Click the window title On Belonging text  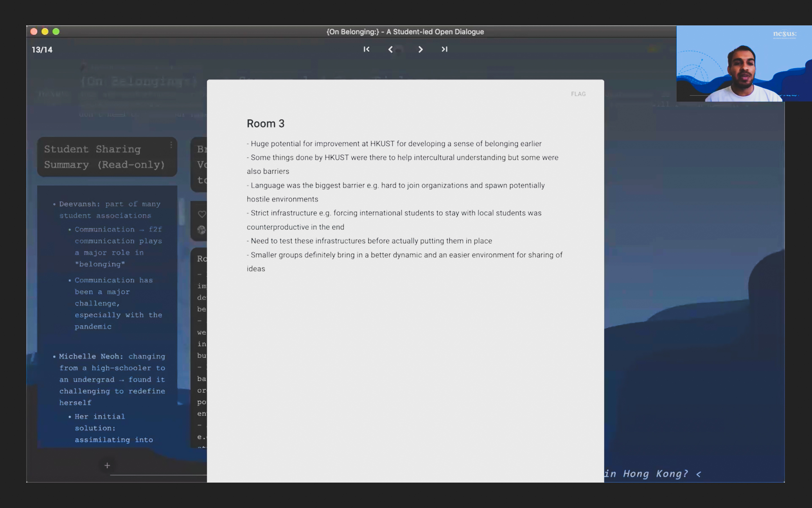tap(405, 32)
